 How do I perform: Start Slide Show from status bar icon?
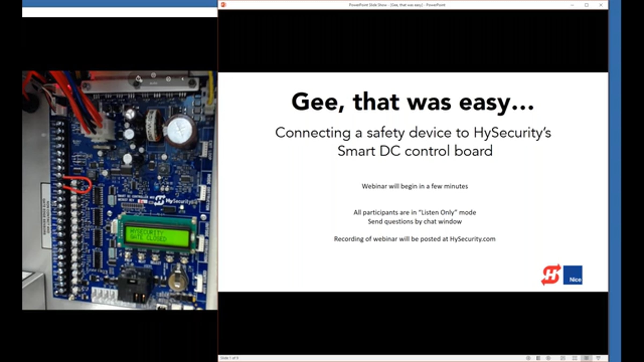tap(598, 358)
